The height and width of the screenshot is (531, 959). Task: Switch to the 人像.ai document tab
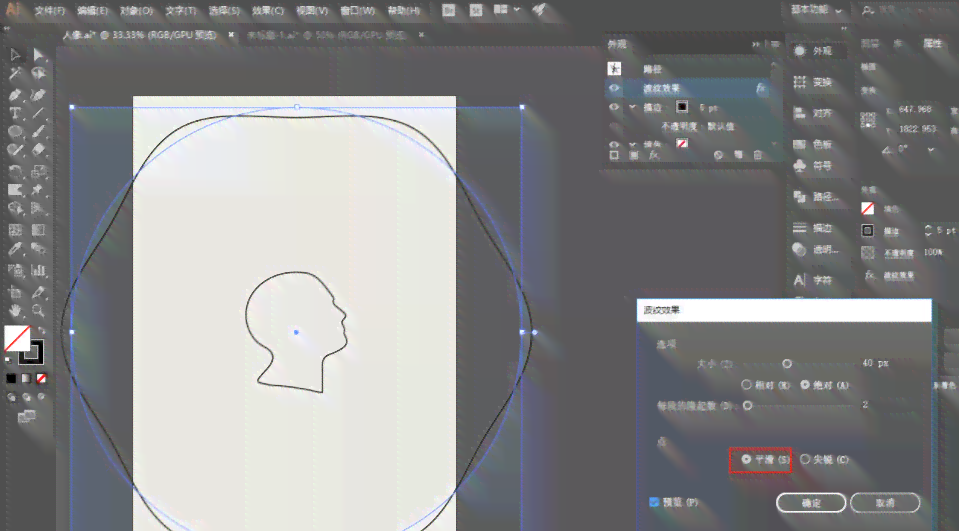139,35
